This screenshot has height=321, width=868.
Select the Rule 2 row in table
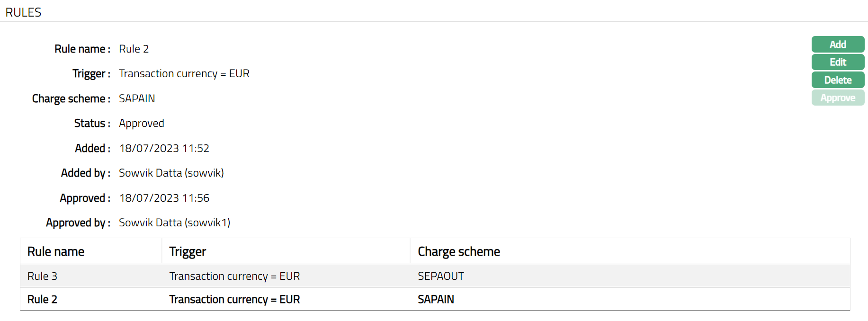click(x=42, y=299)
